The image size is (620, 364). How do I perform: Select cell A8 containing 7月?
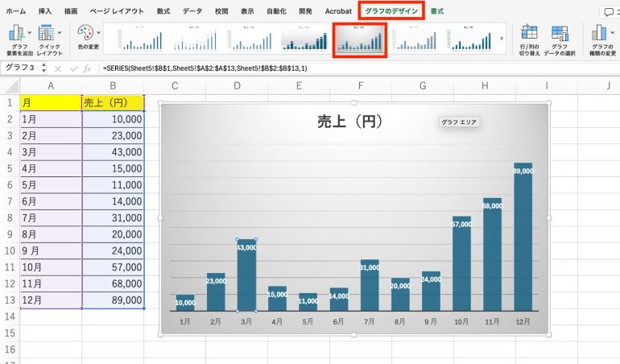51,217
